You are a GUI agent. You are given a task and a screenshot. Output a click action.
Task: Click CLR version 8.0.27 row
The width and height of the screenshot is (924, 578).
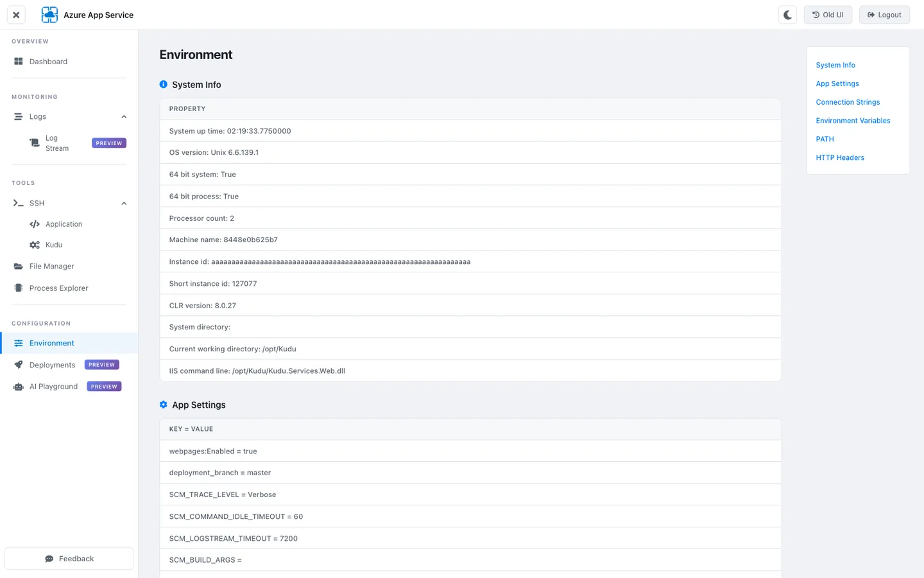(x=470, y=306)
